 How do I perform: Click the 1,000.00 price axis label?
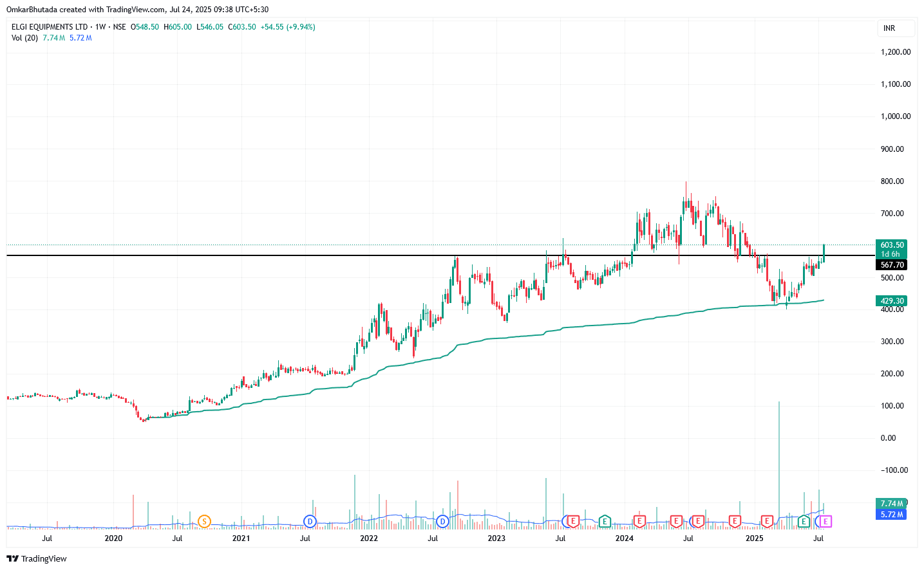click(896, 116)
